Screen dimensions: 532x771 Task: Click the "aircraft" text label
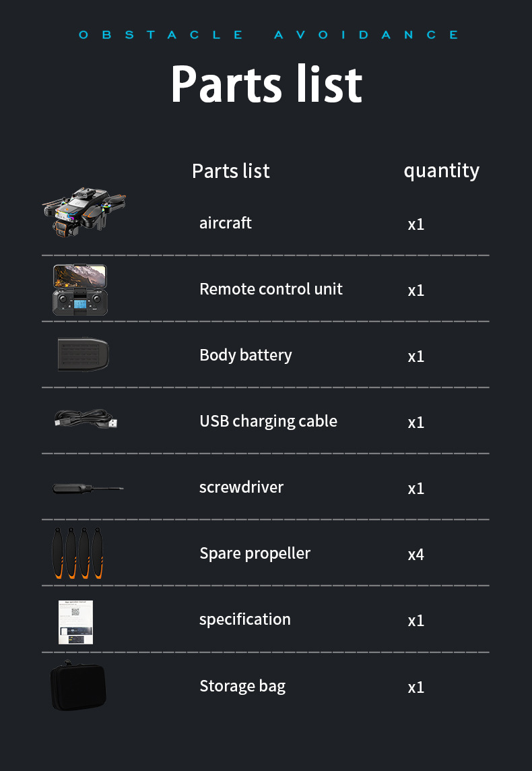(226, 223)
